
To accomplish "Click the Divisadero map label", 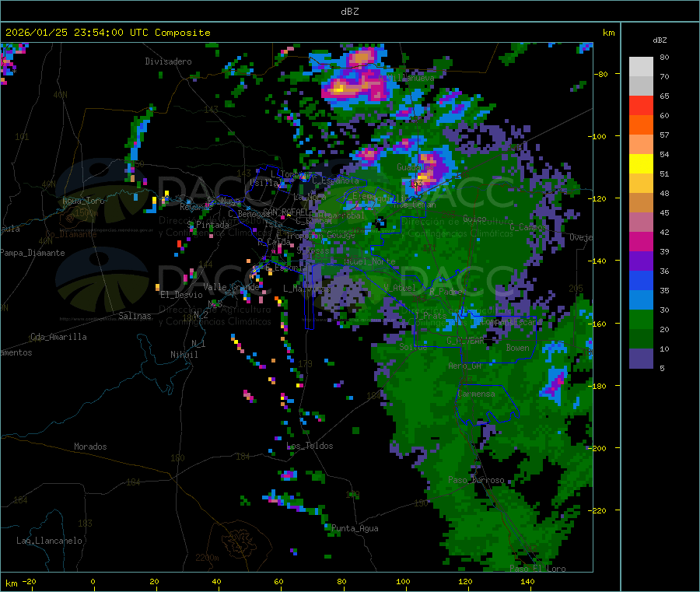I will pos(168,61).
